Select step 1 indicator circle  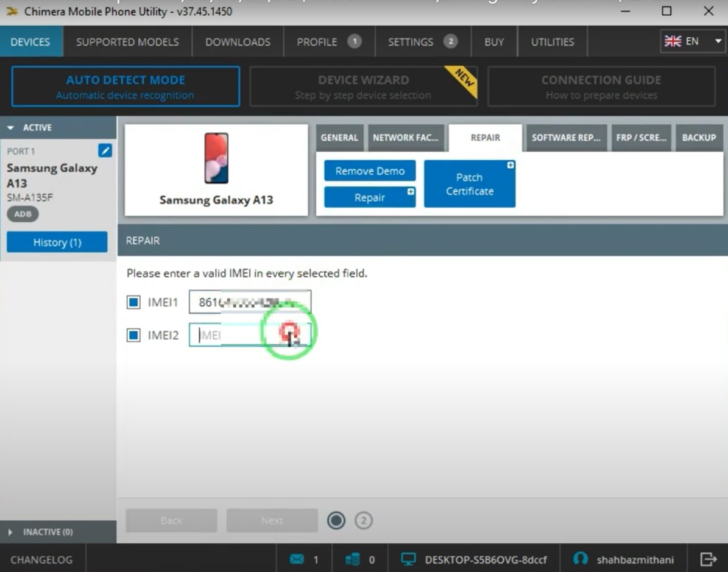[x=336, y=520]
